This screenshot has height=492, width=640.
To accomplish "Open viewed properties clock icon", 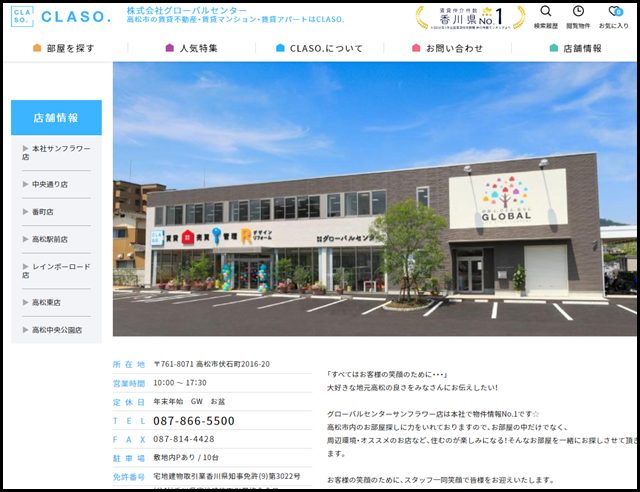I will pos(578,11).
